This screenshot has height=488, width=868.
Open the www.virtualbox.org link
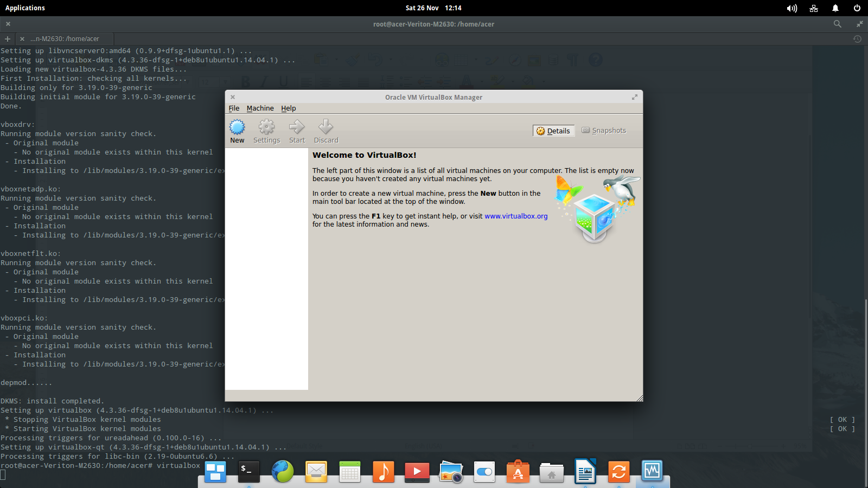(x=516, y=216)
